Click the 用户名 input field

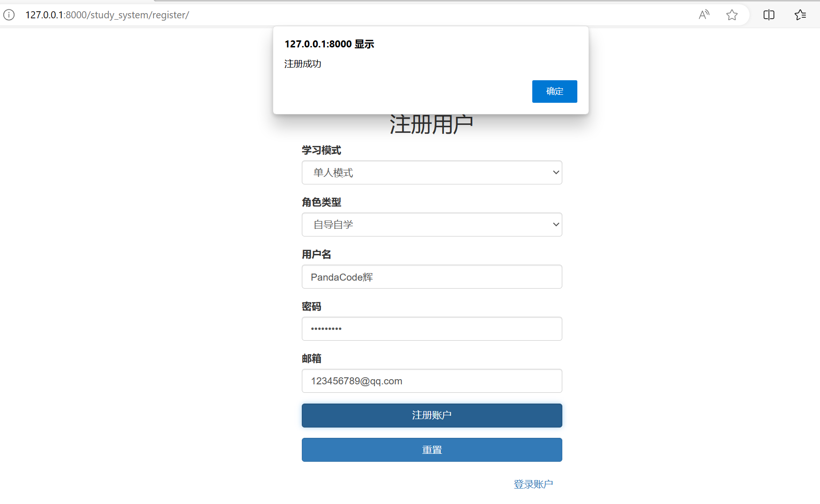coord(432,277)
